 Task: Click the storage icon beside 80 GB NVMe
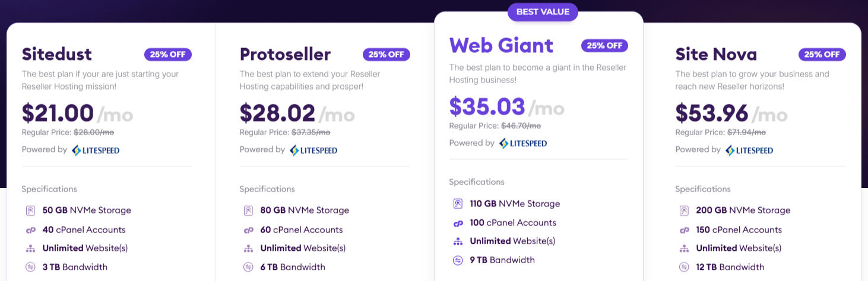coord(248,210)
